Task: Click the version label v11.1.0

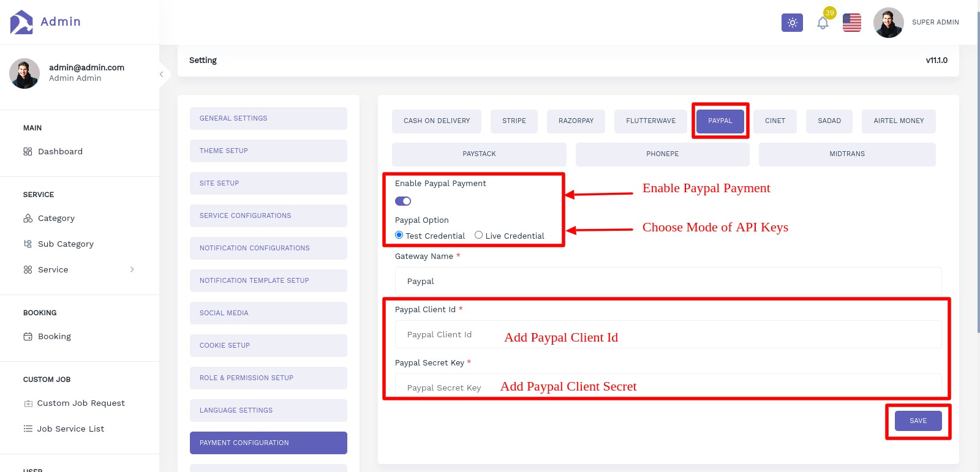Action: pos(937,60)
